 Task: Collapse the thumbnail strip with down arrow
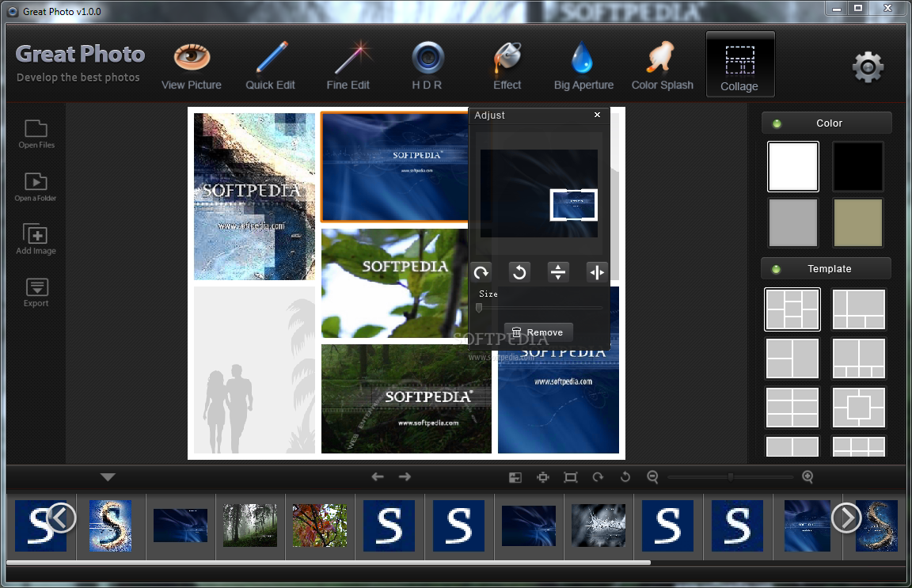click(108, 477)
